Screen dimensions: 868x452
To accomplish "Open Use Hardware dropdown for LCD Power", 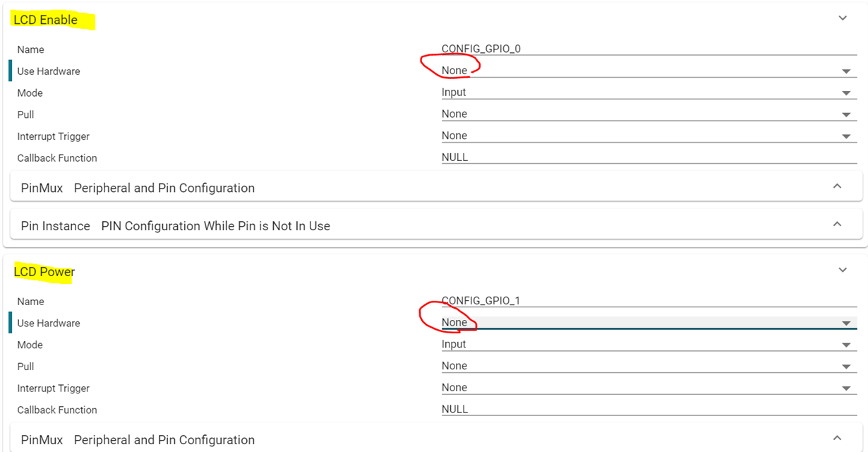I will (649, 323).
